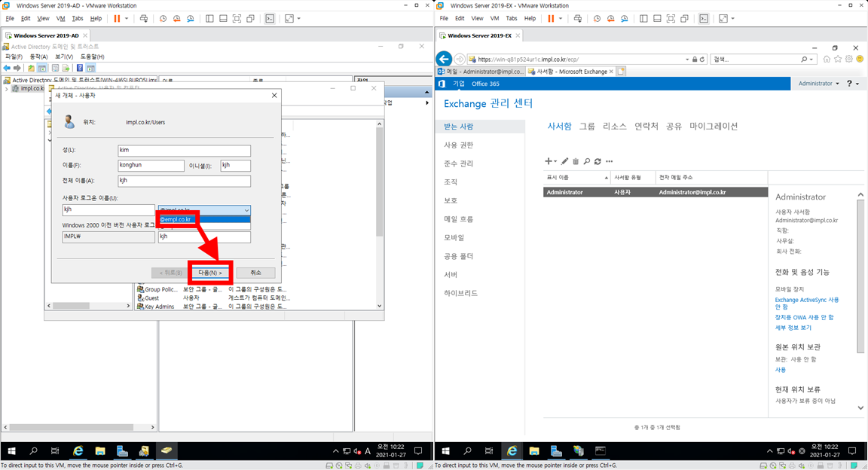Open IE settings gear icon
This screenshot has height=470, width=868.
click(x=848, y=59)
